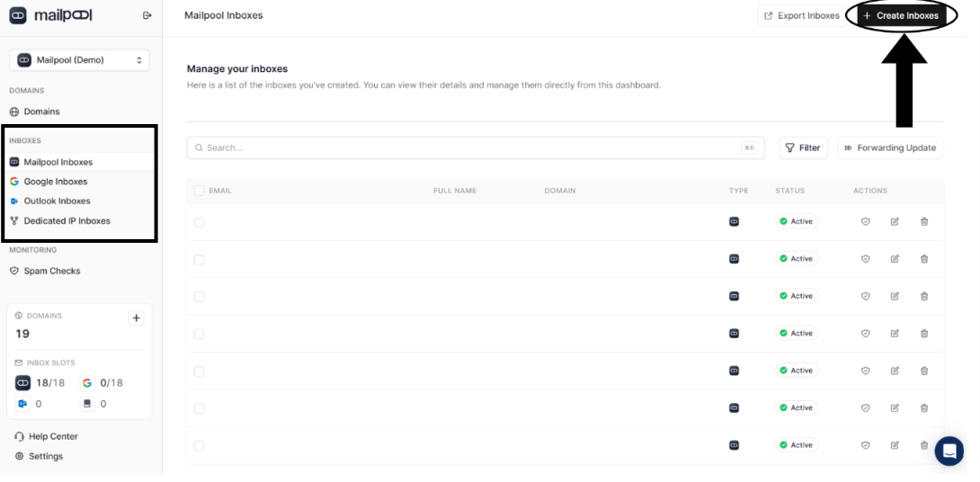Click the STATUS column header
980x482 pixels.
(x=790, y=191)
